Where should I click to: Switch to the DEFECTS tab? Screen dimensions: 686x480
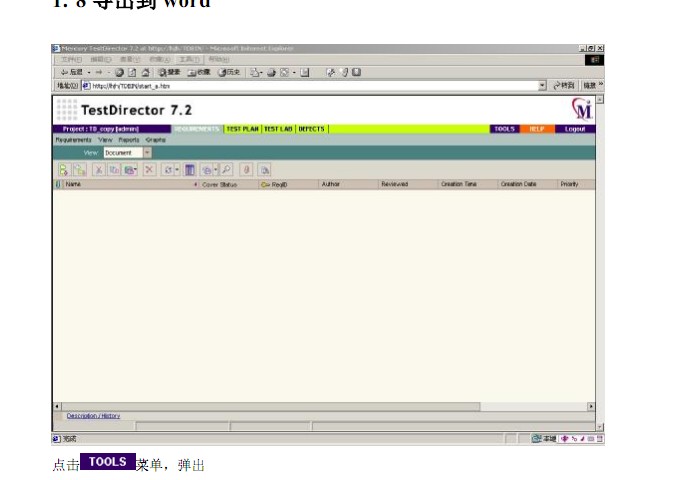pos(312,129)
